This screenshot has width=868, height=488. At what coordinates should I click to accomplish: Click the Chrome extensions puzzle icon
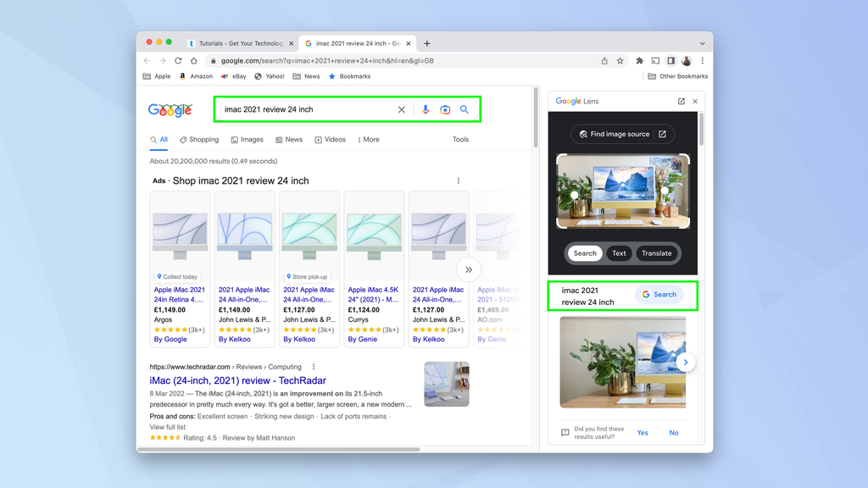click(638, 60)
